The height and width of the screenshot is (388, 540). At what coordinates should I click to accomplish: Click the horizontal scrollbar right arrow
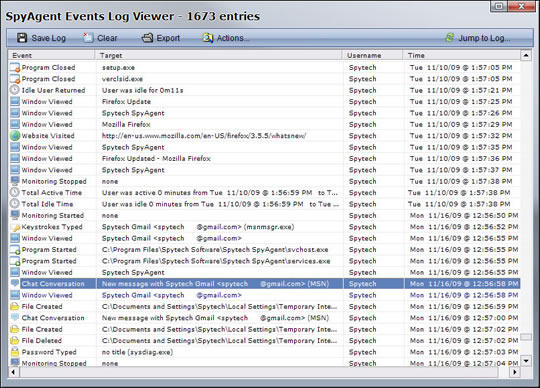pos(515,372)
